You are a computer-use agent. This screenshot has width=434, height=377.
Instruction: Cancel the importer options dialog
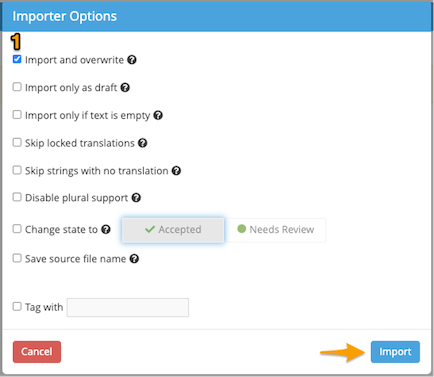[37, 352]
